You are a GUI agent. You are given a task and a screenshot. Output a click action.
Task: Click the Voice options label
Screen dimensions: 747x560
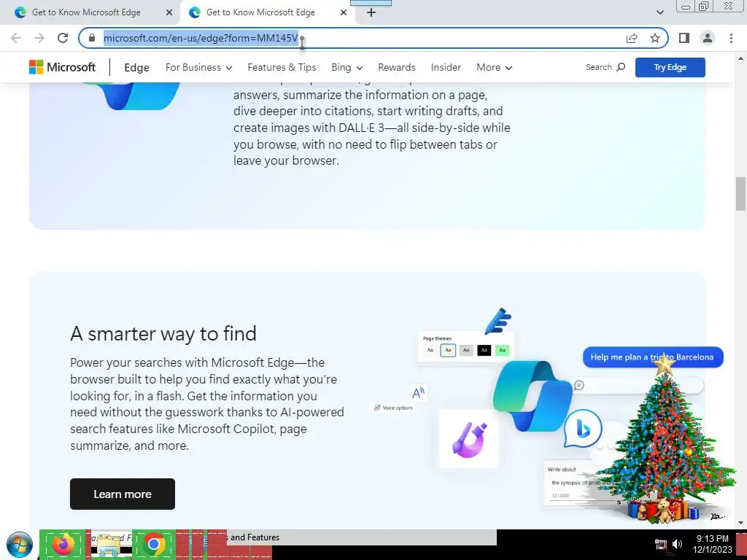point(393,408)
